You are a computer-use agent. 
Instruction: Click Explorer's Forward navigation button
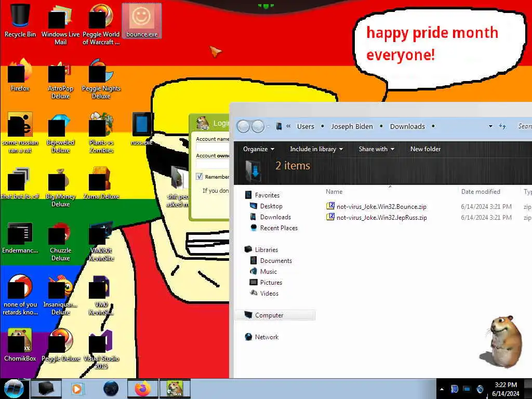258,127
